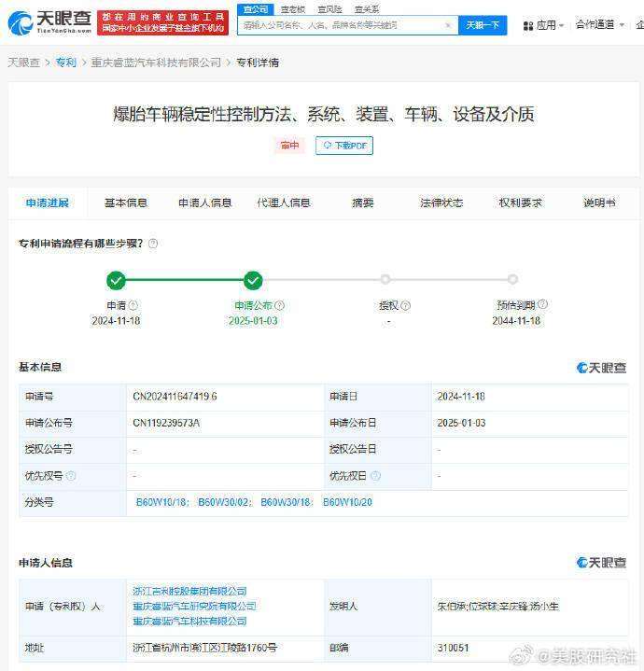Open applicant 重庆睿蓝汽车科技有限公司 link in table
Image resolution: width=644 pixels, height=671 pixels.
click(189, 621)
